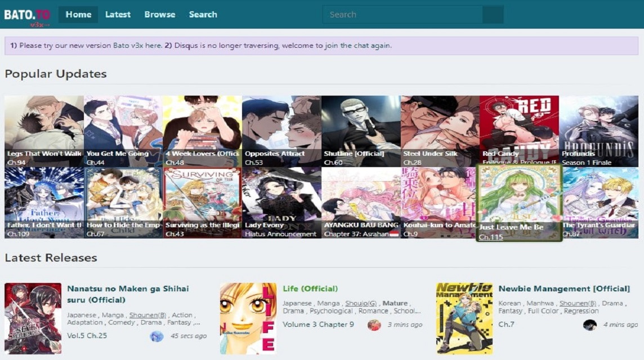Open Vol.5 Ch.25 chapter link
The width and height of the screenshot is (644, 360).
87,335
